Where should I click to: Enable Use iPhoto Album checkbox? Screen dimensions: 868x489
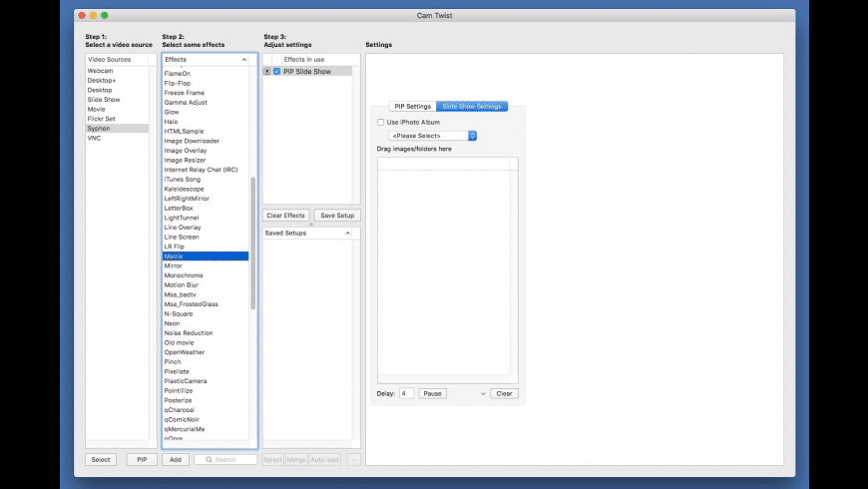click(x=380, y=122)
